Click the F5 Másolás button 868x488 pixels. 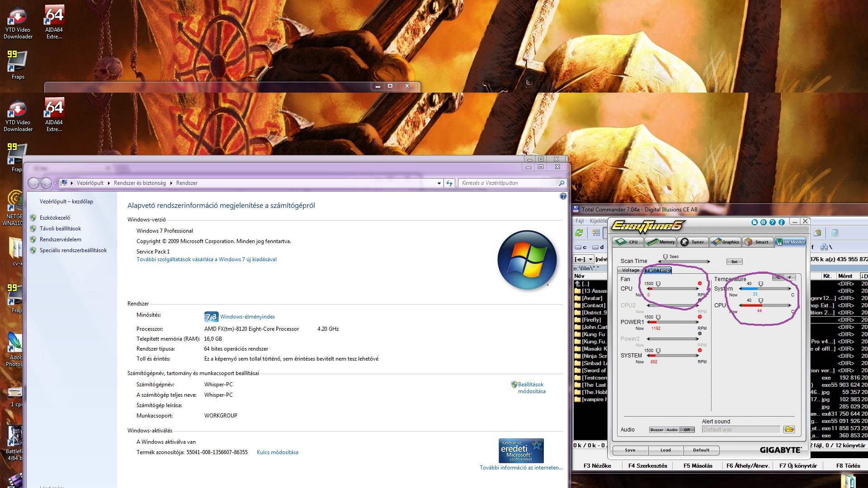point(698,466)
